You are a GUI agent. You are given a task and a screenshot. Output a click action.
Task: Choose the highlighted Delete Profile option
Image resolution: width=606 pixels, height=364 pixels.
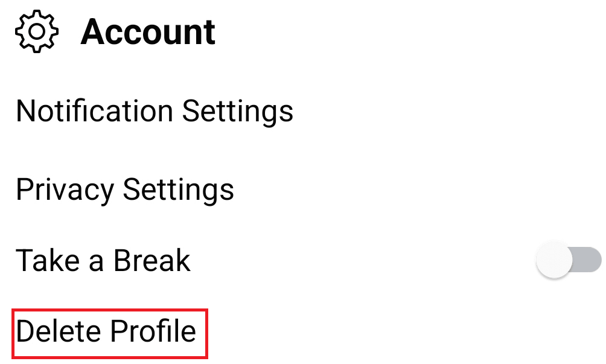(106, 332)
